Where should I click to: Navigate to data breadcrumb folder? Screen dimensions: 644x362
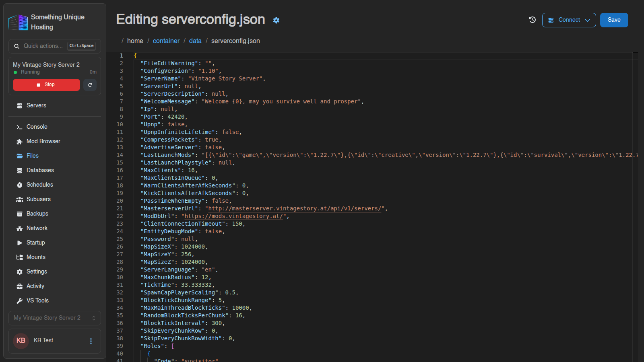195,41
